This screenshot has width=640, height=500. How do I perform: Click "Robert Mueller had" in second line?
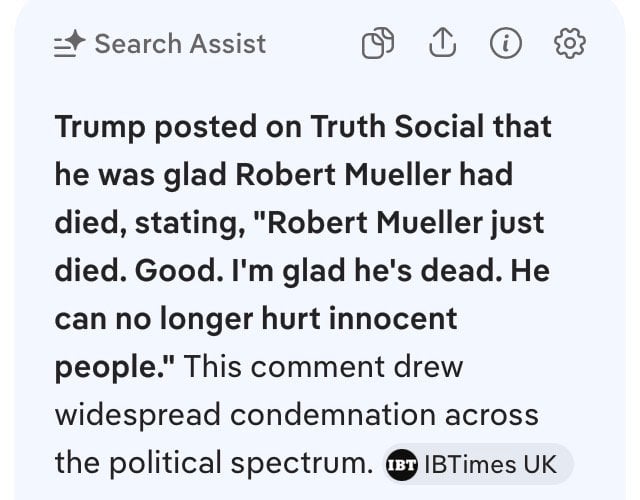point(374,175)
